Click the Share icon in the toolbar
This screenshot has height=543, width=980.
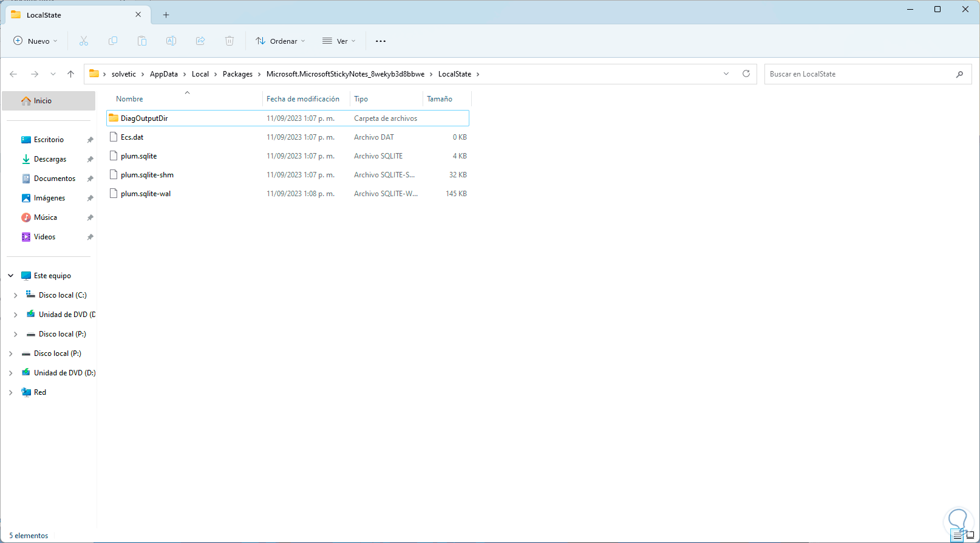coord(200,41)
